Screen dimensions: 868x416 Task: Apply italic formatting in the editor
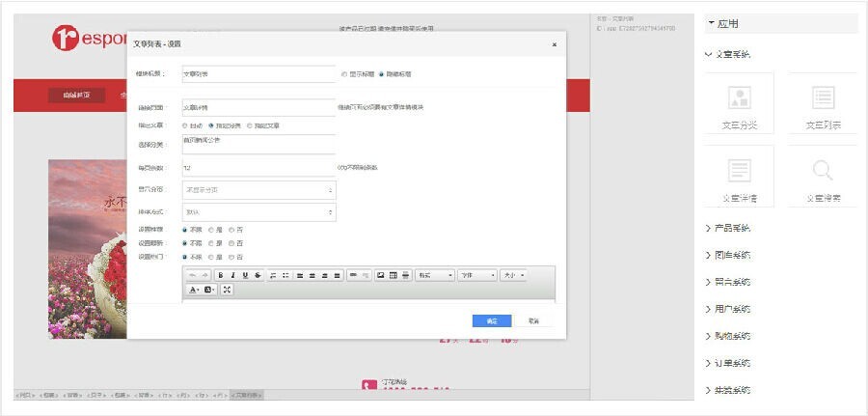click(x=231, y=275)
